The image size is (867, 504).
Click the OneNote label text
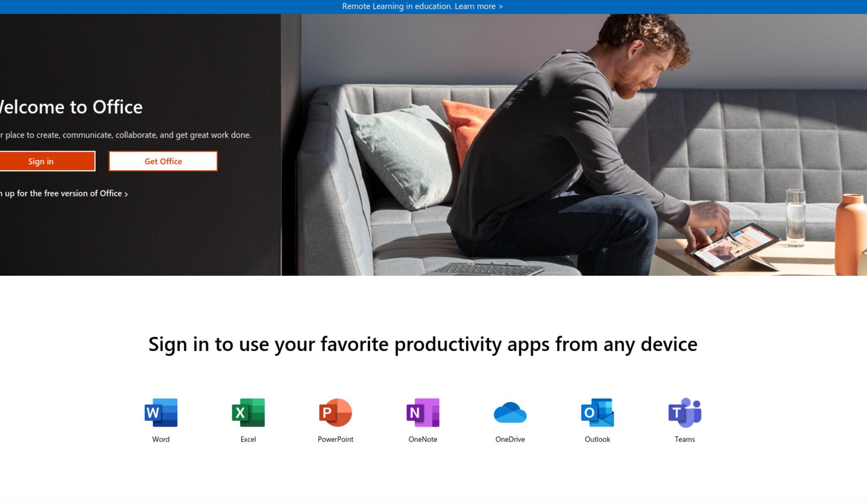click(423, 439)
